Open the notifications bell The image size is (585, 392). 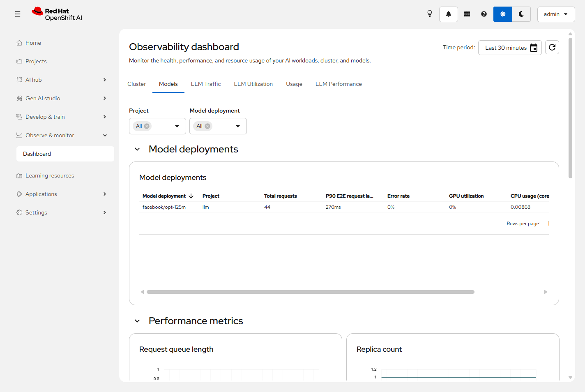point(449,14)
